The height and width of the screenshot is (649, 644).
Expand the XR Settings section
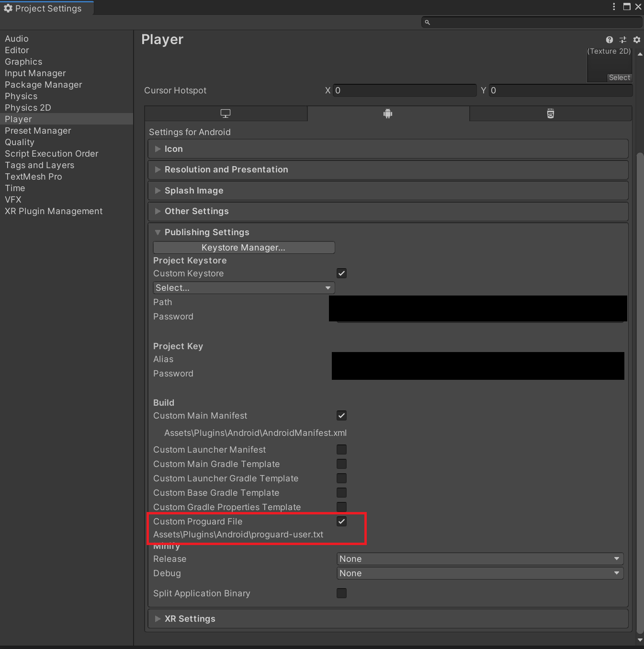[x=158, y=618]
